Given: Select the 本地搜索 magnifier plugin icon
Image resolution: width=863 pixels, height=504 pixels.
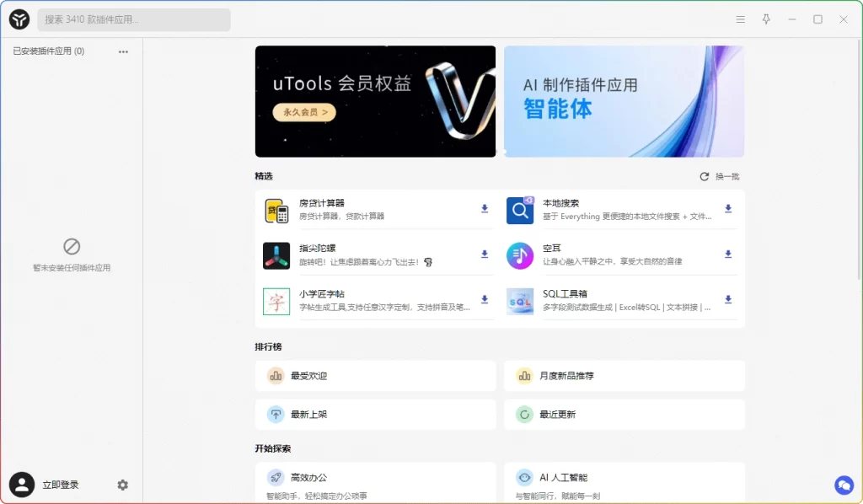Looking at the screenshot, I should (520, 211).
